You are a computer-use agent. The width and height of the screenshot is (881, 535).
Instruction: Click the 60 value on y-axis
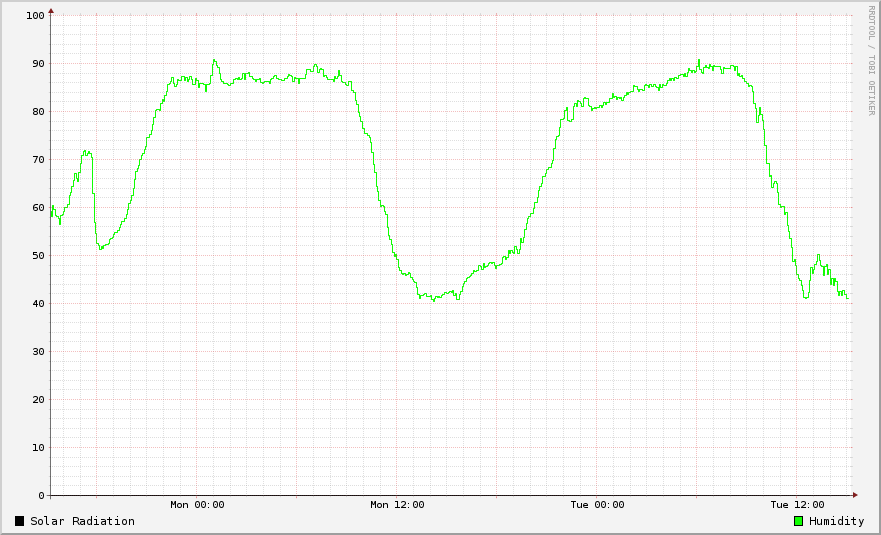tap(38, 208)
